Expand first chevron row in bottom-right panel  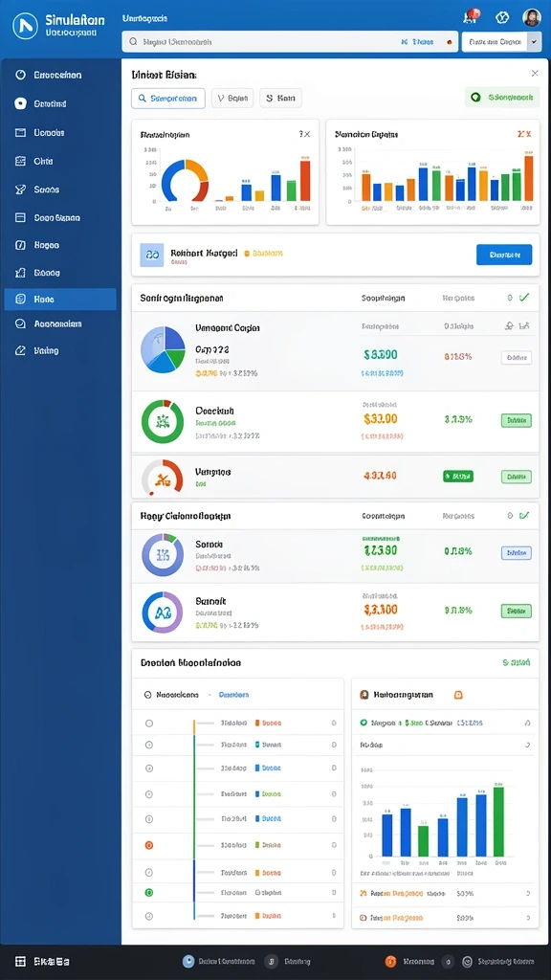point(527,723)
